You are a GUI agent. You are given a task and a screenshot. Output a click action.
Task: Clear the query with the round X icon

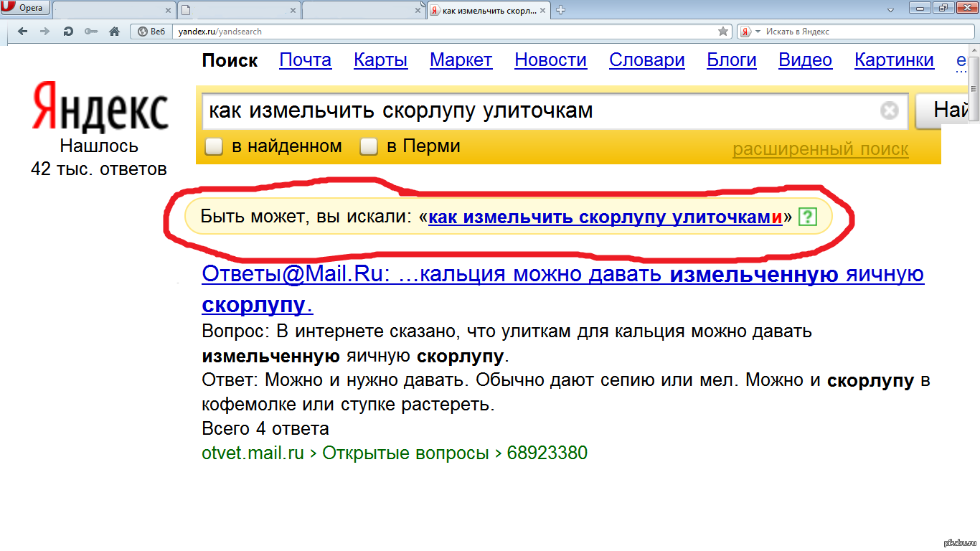point(889,110)
